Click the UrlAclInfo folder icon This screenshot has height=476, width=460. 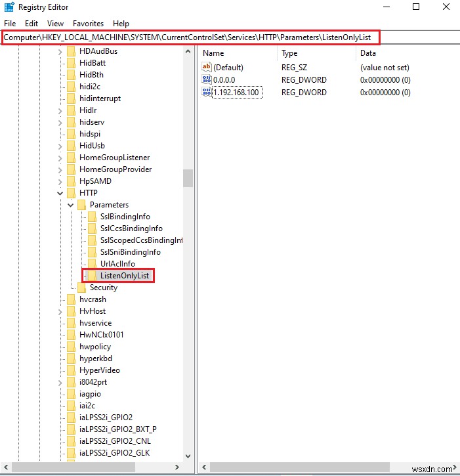click(93, 264)
